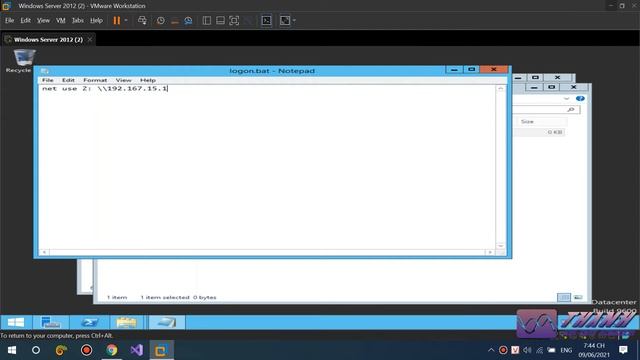Enter full screen mode via the toolbar icon
Screen dimensions: 640x360
point(234,20)
